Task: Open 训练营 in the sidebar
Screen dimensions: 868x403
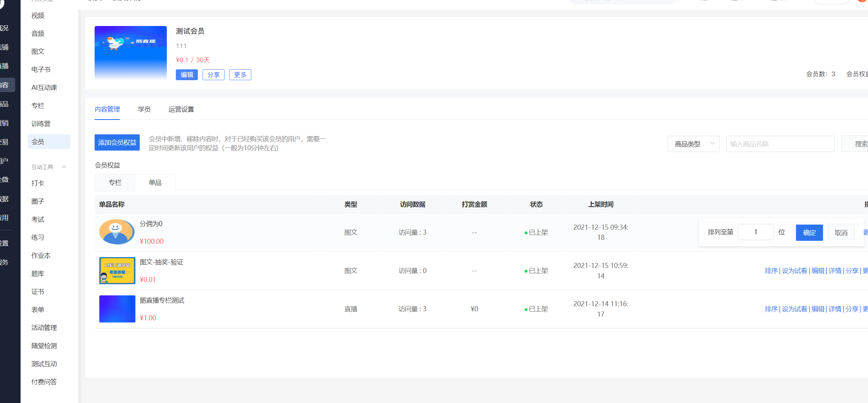Action: tap(41, 123)
